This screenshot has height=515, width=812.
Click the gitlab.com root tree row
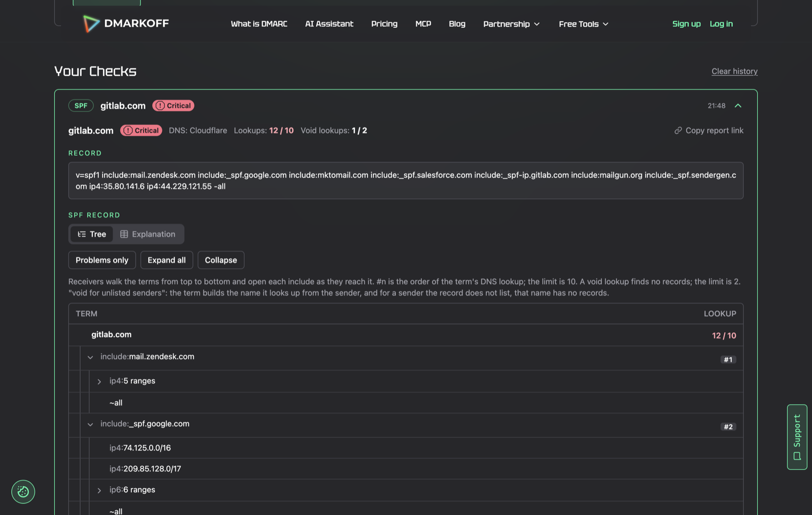(406, 335)
